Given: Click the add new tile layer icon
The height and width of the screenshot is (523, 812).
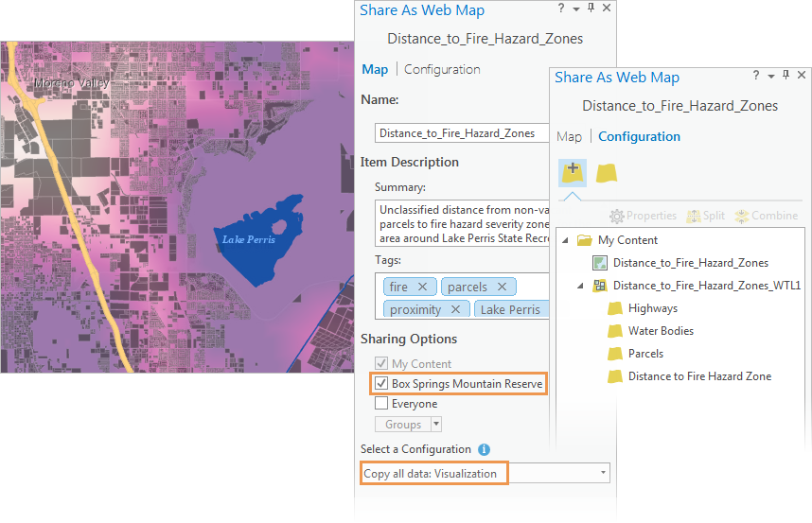Looking at the screenshot, I should [x=573, y=173].
